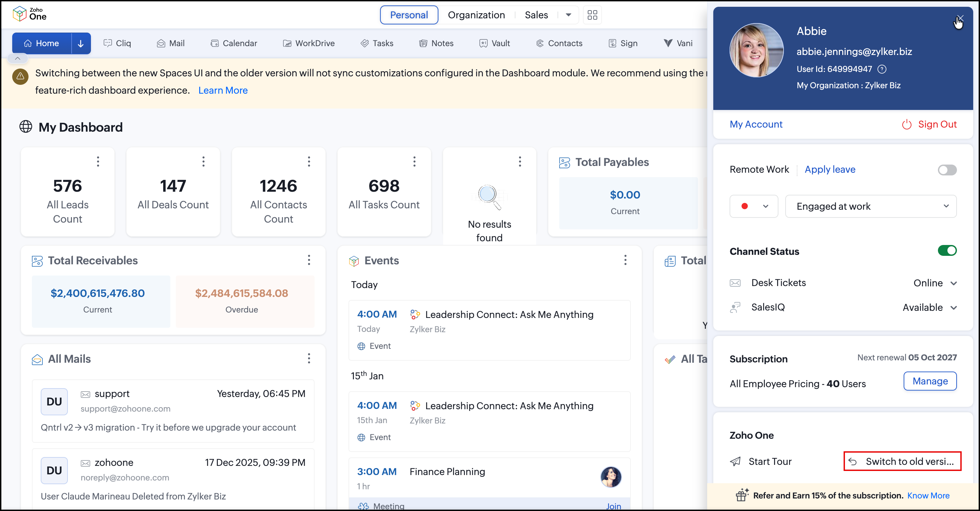Click the Manage subscription button

[x=929, y=381]
